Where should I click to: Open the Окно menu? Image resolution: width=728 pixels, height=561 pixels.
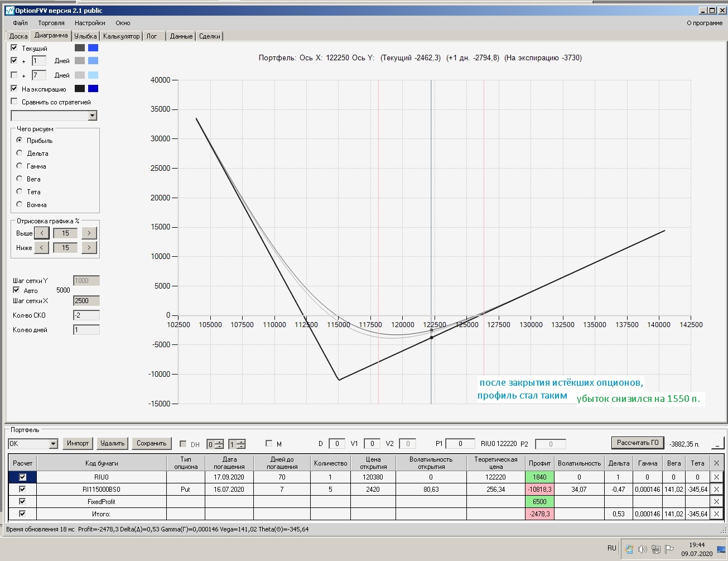point(123,23)
